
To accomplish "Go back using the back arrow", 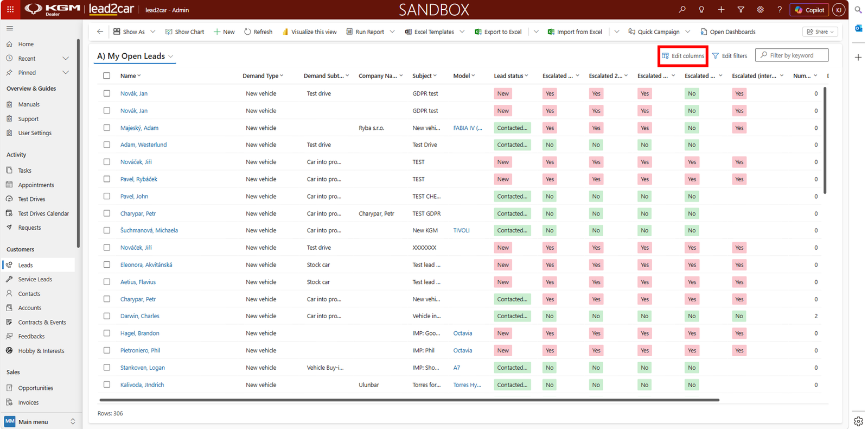I will [100, 31].
